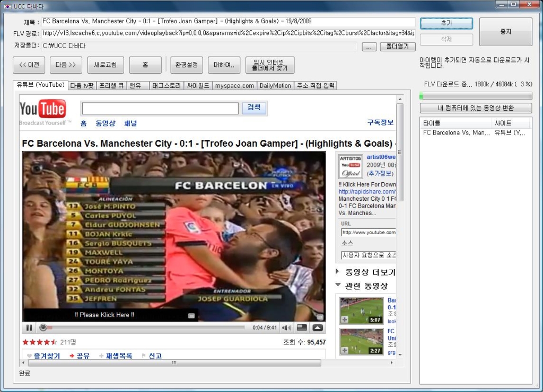Add the 2:27 related video using its plus icon
Viewport: 543px width, 392px height.
(x=345, y=351)
